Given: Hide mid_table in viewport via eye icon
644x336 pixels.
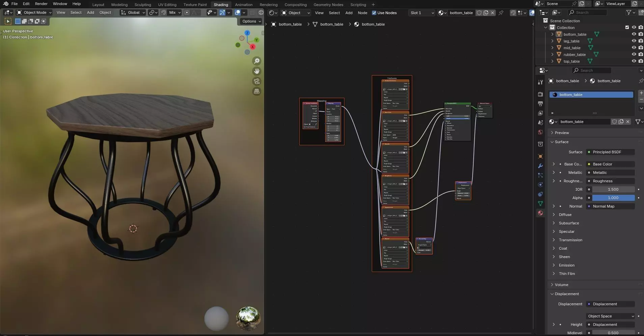Looking at the screenshot, I should [634, 48].
